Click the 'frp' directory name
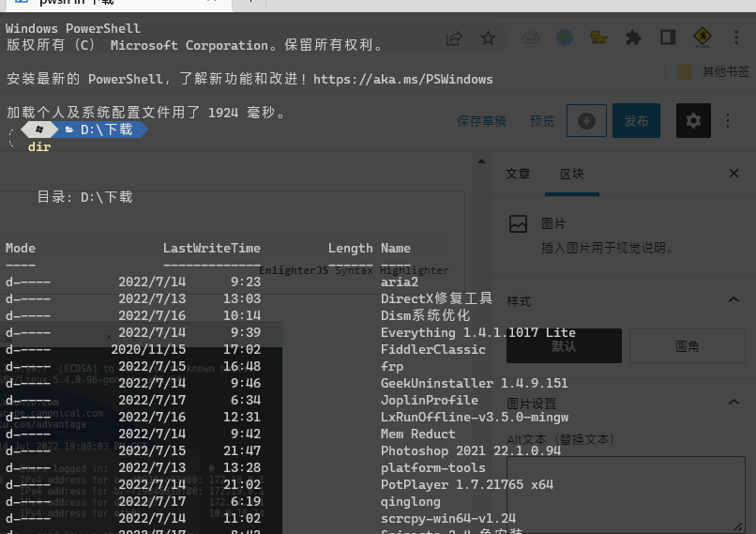Screen dimensions: 756x534 (392, 367)
